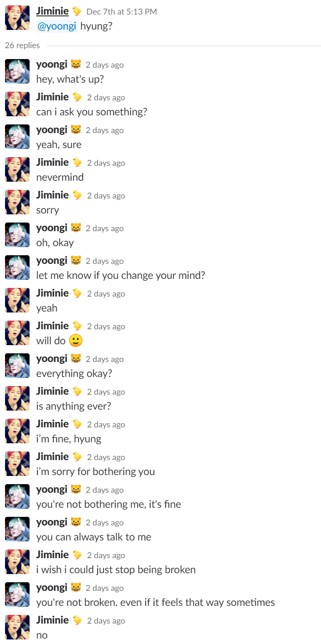This screenshot has height=644, width=321.
Task: Click Jiminie's name above "i'm fine, hyung"
Action: [x=52, y=424]
